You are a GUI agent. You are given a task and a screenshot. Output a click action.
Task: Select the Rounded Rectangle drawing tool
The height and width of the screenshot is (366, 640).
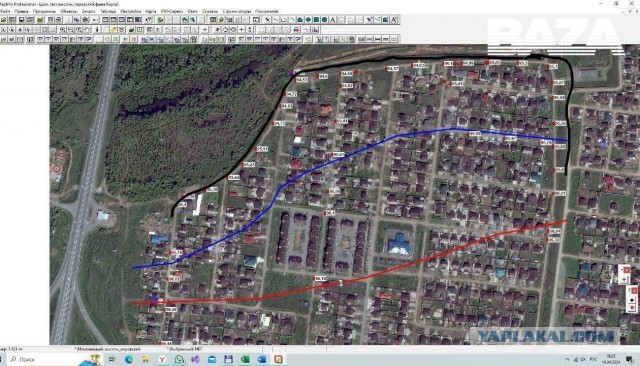point(324,20)
